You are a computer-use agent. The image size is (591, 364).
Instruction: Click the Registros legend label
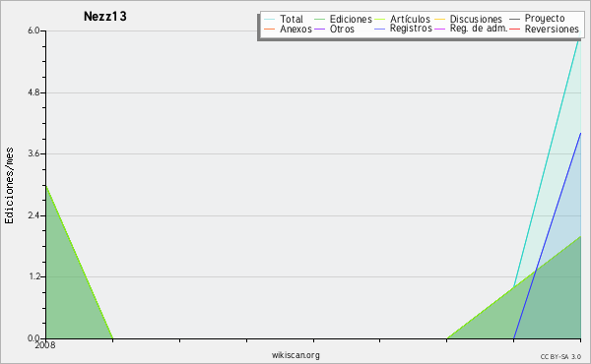coord(411,29)
